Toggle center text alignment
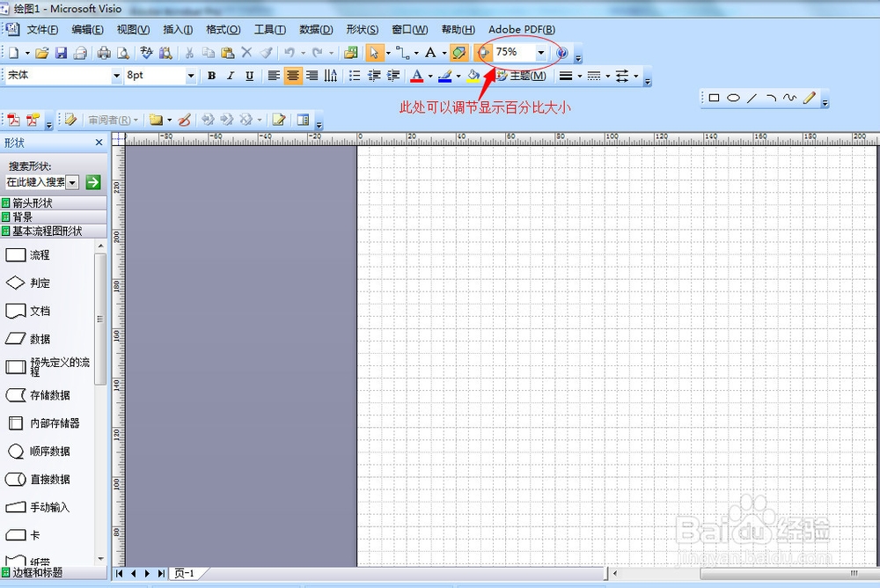 (292, 76)
